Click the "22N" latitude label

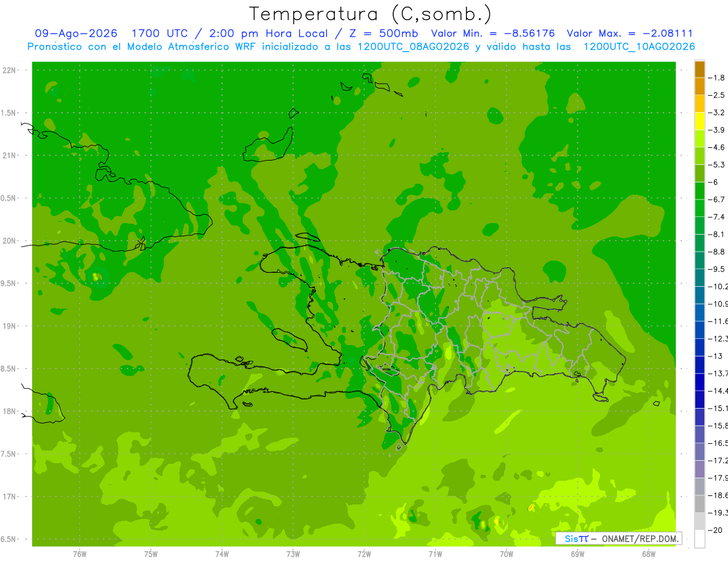tap(10, 70)
